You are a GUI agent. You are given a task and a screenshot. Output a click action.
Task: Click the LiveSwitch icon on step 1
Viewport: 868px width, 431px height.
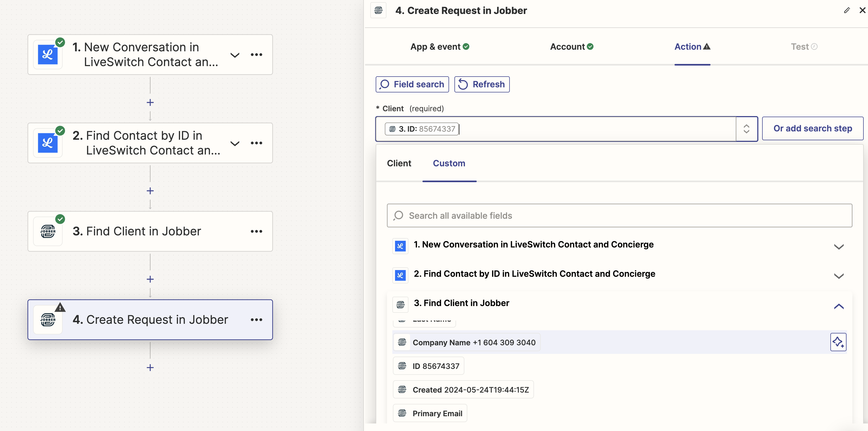pyautogui.click(x=48, y=55)
